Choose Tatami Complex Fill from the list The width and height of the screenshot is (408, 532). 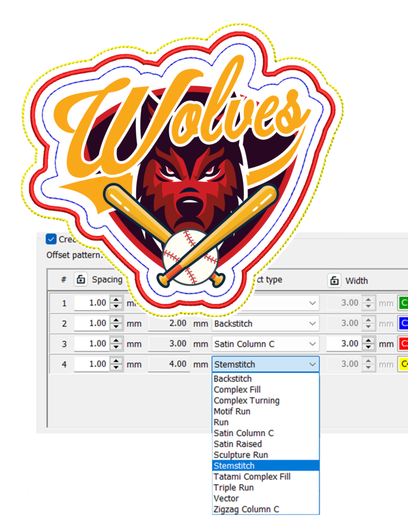tap(252, 476)
